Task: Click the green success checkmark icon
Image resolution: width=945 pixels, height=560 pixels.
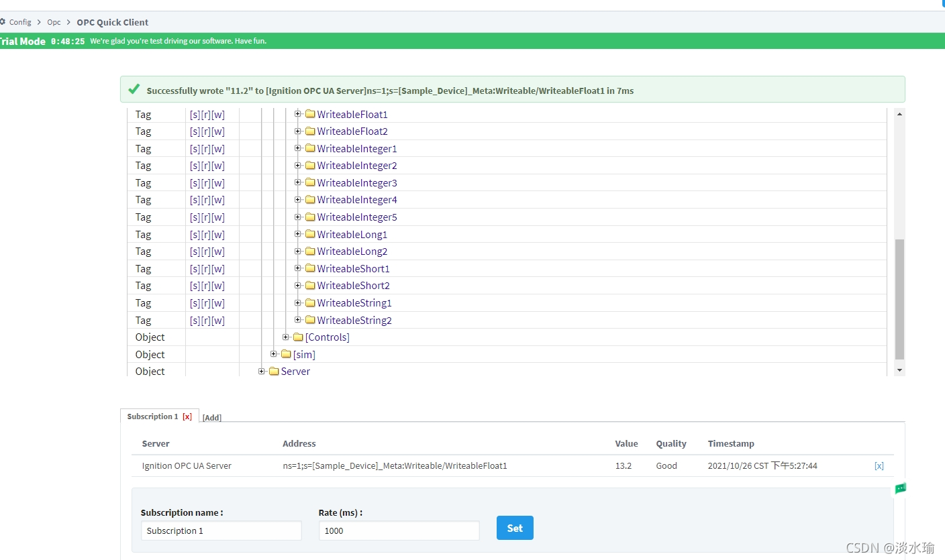Action: (134, 89)
